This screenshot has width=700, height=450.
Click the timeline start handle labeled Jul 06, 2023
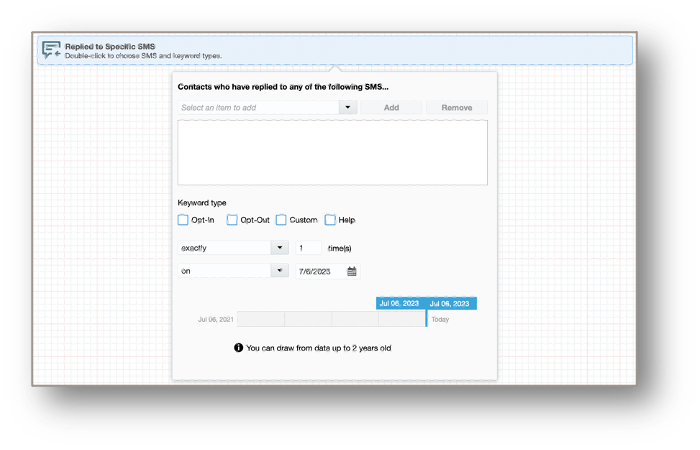click(400, 304)
